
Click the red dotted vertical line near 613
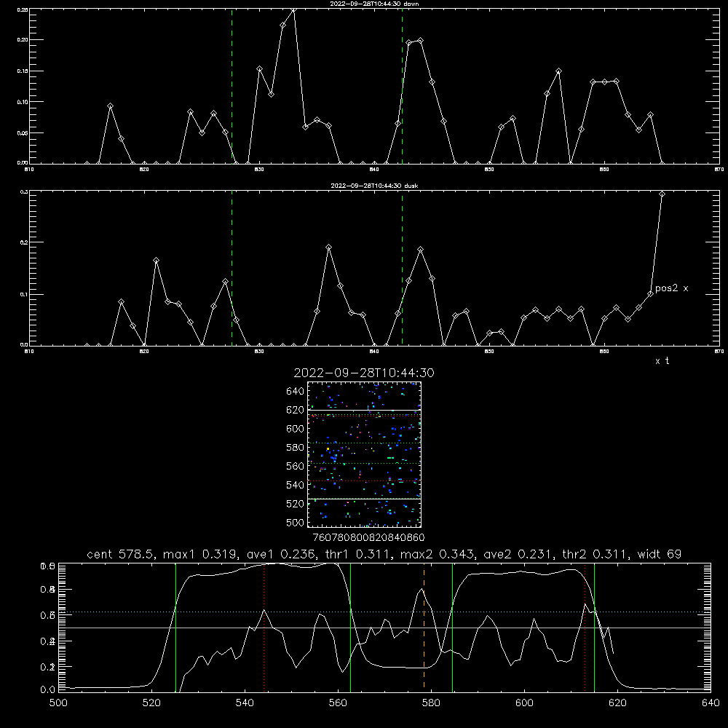pyautogui.click(x=585, y=627)
